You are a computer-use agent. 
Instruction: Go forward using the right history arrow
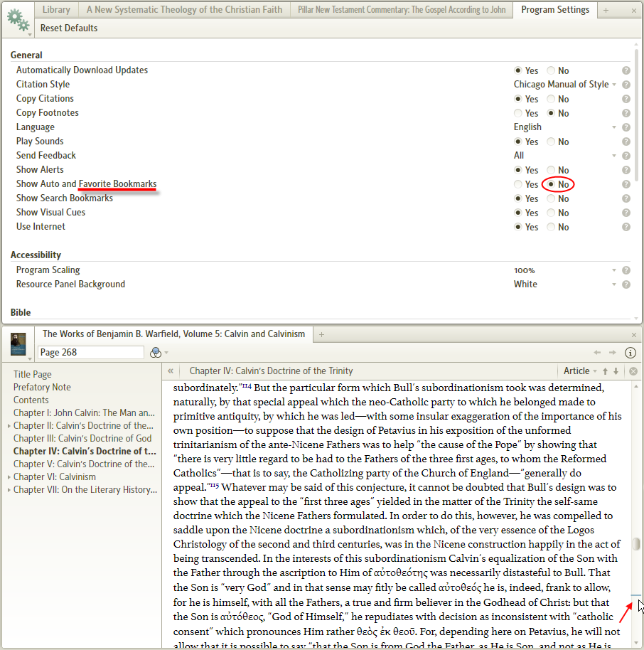tap(613, 353)
